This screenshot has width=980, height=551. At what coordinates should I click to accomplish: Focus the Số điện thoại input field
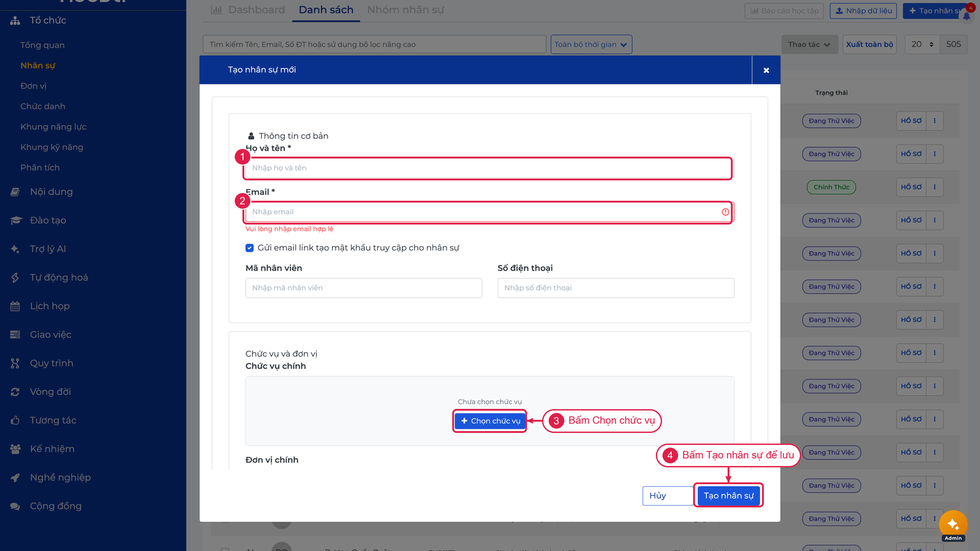pos(616,288)
